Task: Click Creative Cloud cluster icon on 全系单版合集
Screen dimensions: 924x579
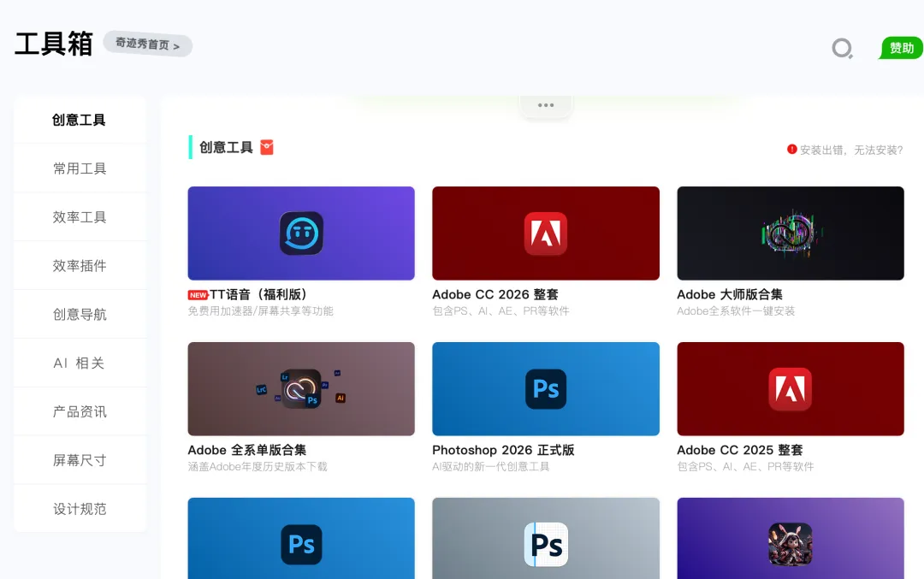Action: click(x=301, y=389)
